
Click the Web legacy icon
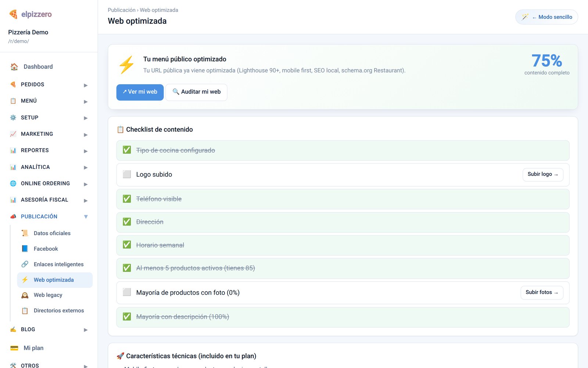pos(25,295)
